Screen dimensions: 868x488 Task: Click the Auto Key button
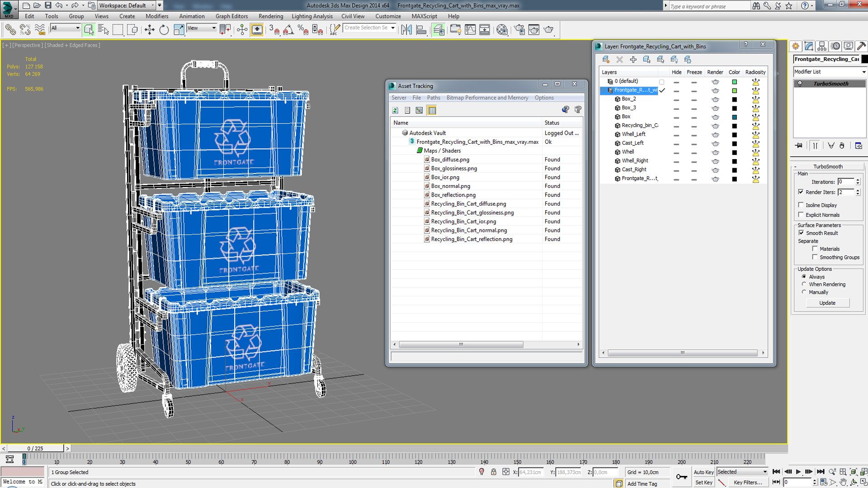coord(703,472)
